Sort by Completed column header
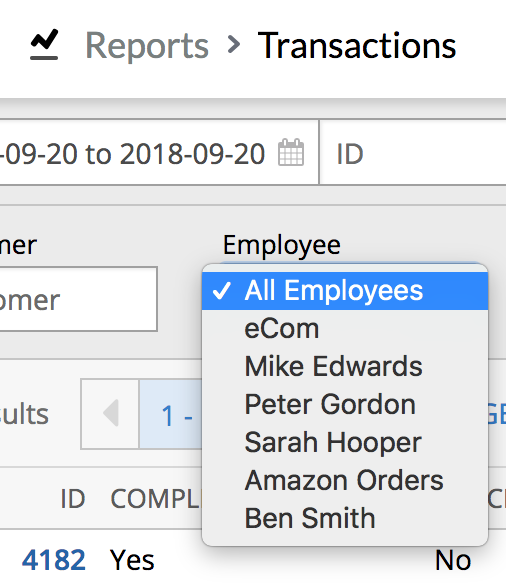The width and height of the screenshot is (506, 588). (x=156, y=499)
